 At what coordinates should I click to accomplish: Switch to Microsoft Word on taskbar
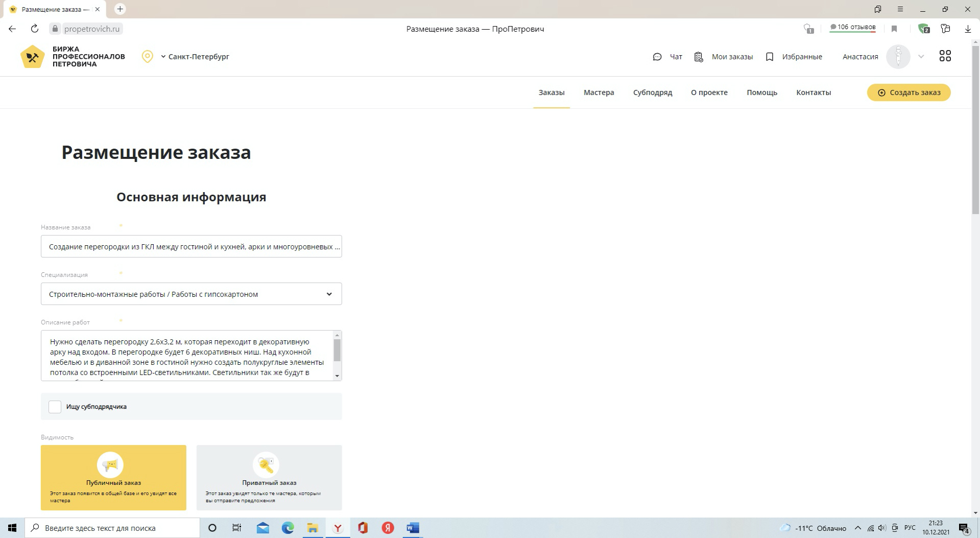(x=413, y=528)
